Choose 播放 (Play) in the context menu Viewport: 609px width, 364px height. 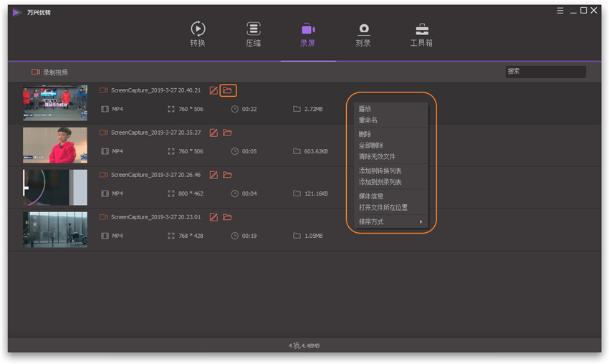pos(365,109)
